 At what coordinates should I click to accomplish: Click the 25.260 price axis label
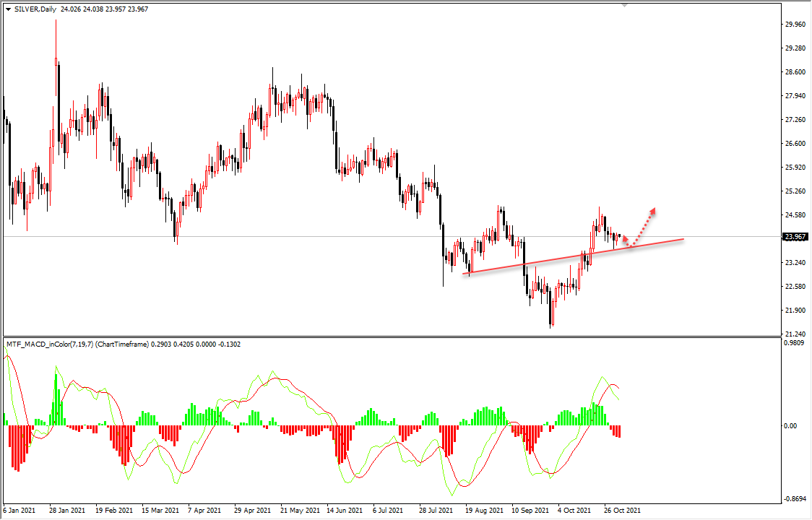coord(796,191)
